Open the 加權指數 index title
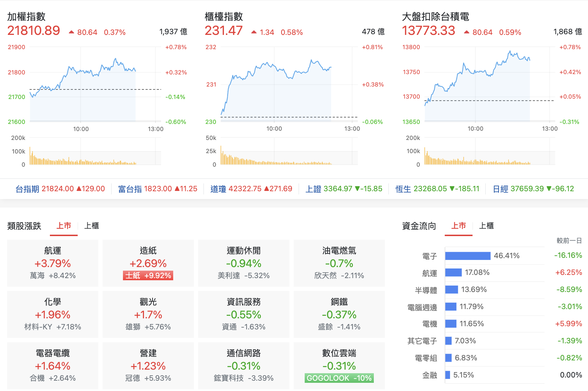 point(26,17)
